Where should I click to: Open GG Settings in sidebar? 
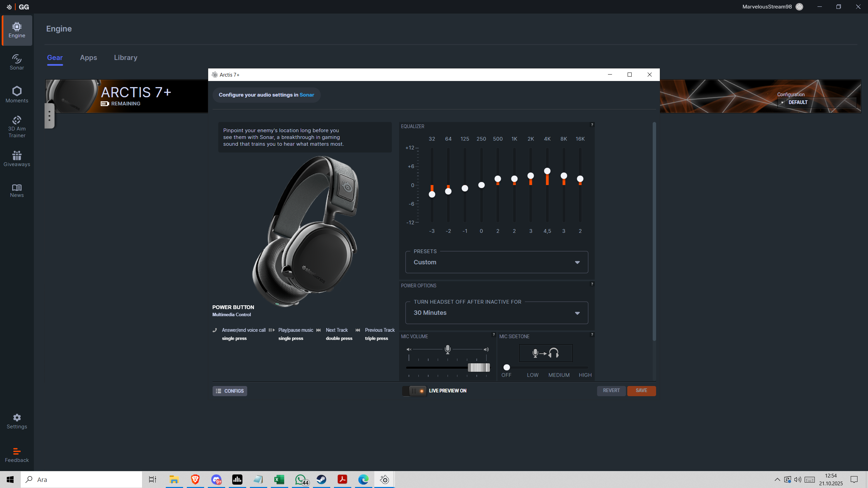(17, 421)
